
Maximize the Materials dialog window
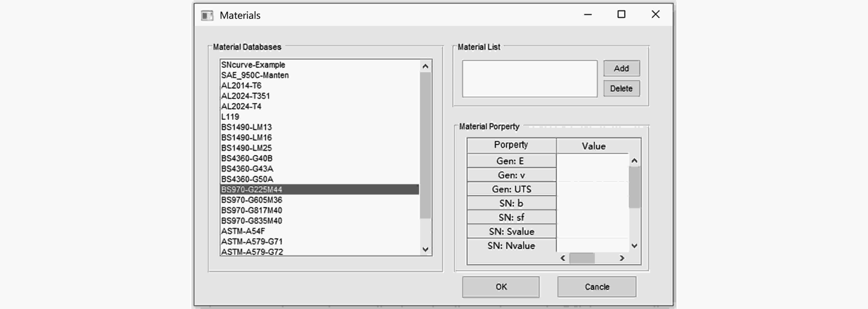coord(621,14)
